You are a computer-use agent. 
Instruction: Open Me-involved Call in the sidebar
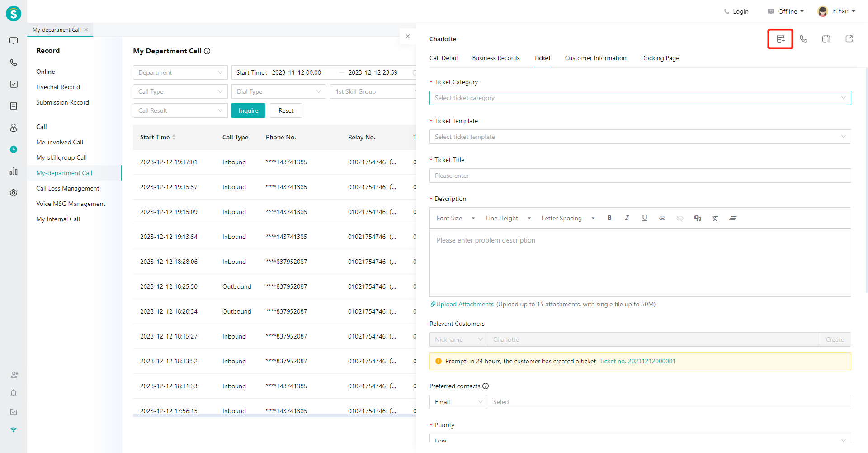click(60, 142)
